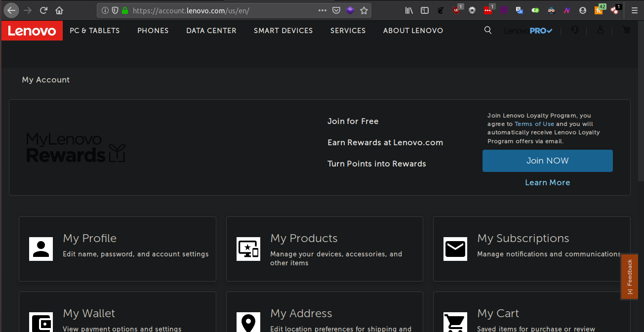Viewport: 644px width, 332px height.
Task: Expand the Lenovo PRO dropdown
Action: click(x=528, y=31)
